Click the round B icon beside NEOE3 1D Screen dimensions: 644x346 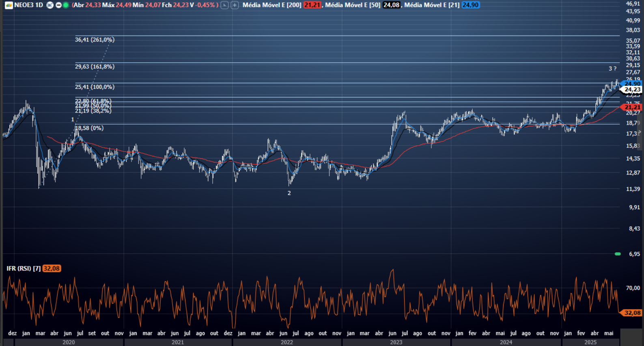point(50,5)
